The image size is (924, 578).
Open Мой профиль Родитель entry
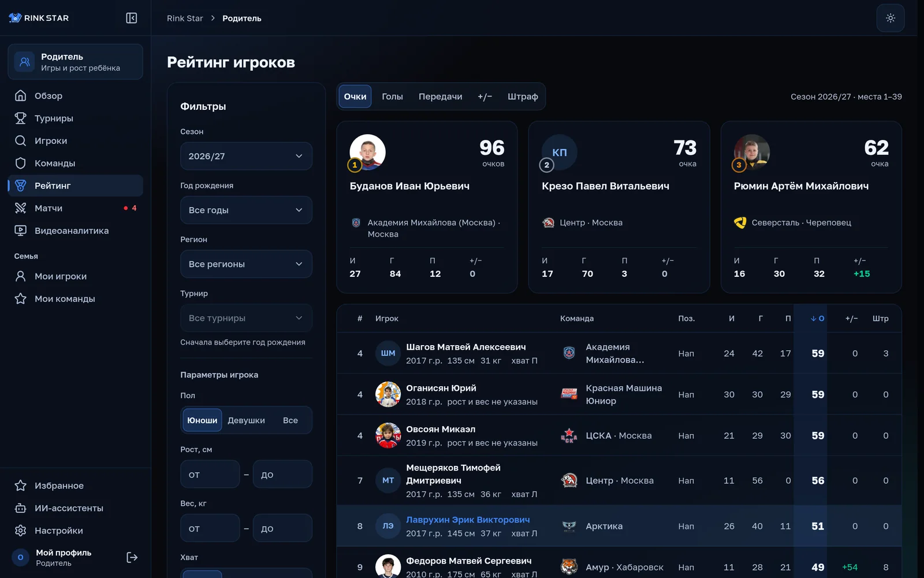click(64, 557)
